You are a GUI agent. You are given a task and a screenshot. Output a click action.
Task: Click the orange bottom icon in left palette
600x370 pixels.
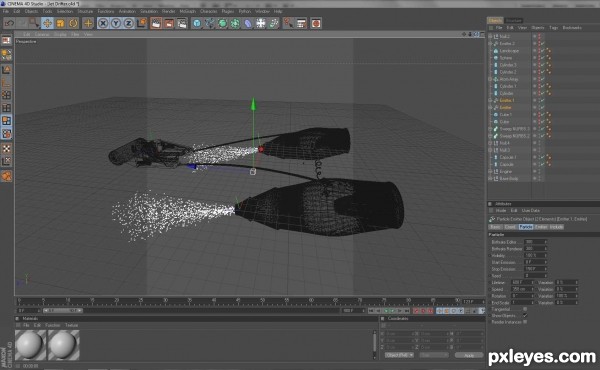tap(7, 176)
